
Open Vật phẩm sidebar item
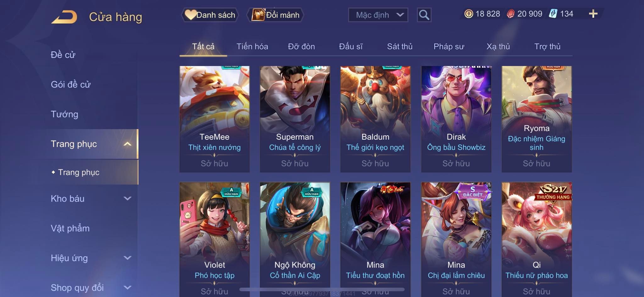point(70,228)
